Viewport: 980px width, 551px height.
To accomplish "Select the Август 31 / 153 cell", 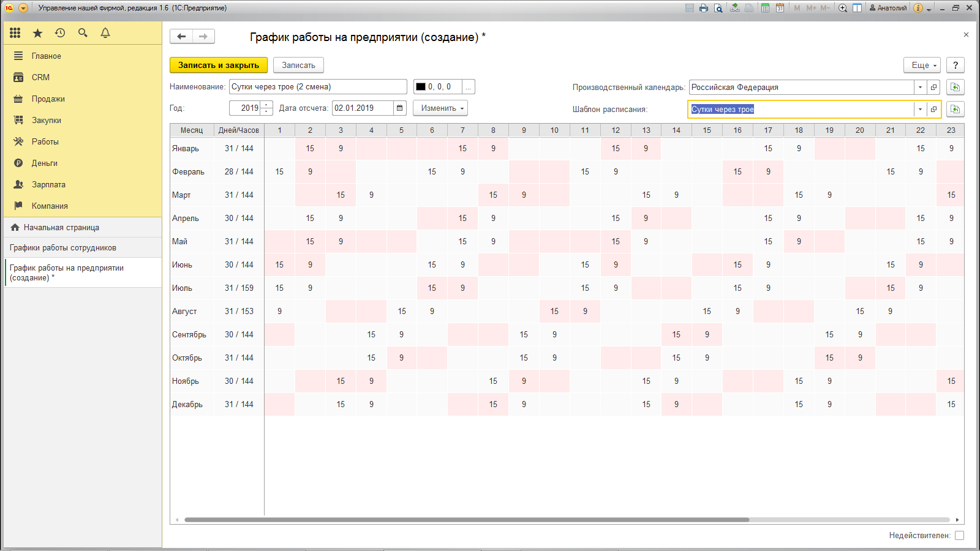I will pyautogui.click(x=239, y=311).
